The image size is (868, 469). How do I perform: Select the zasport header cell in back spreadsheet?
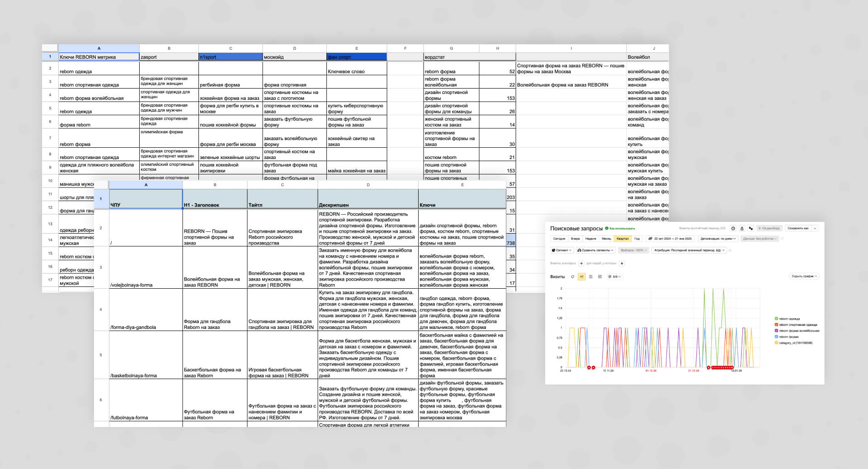click(x=169, y=57)
